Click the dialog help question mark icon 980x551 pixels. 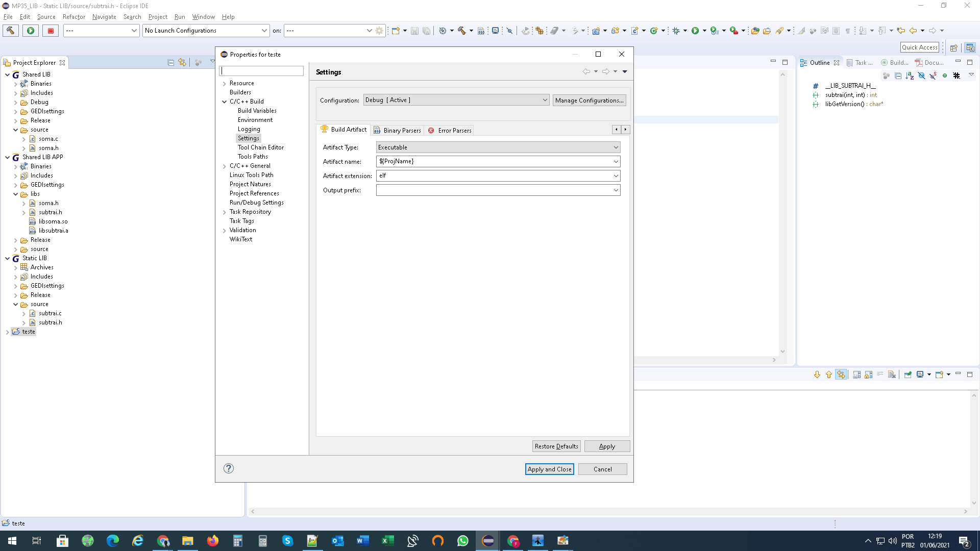click(229, 468)
